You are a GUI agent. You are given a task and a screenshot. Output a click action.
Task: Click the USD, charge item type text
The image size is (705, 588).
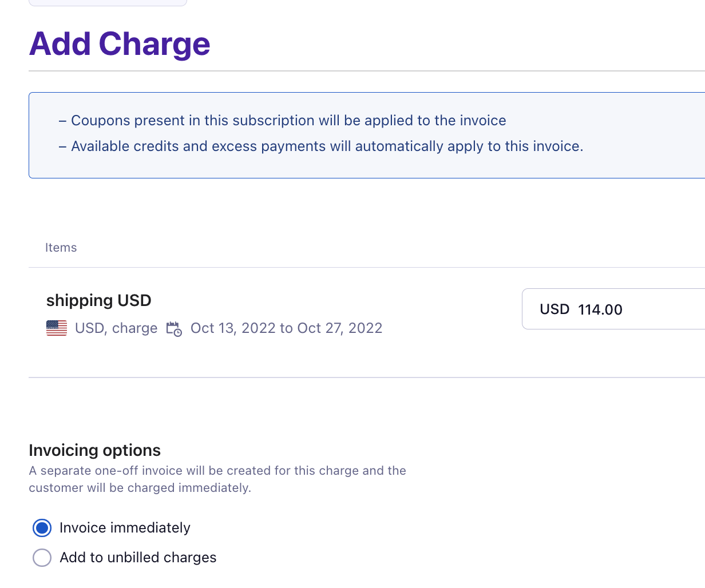pos(116,328)
